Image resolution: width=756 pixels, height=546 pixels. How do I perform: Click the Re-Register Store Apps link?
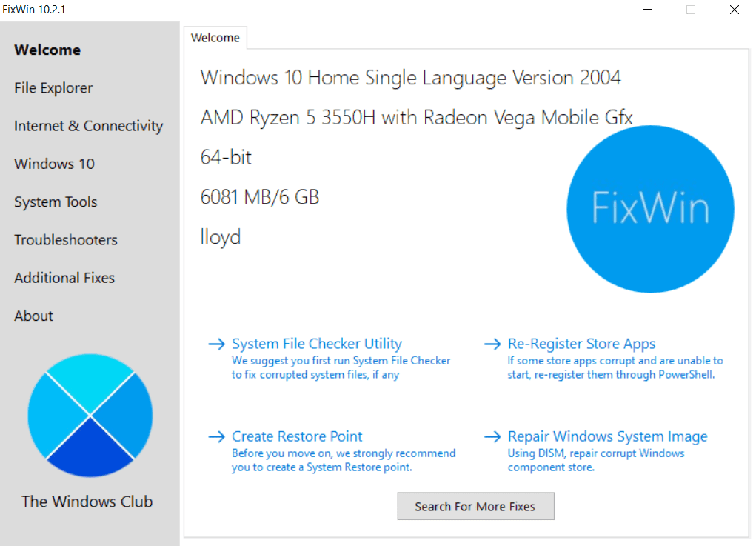click(x=581, y=344)
